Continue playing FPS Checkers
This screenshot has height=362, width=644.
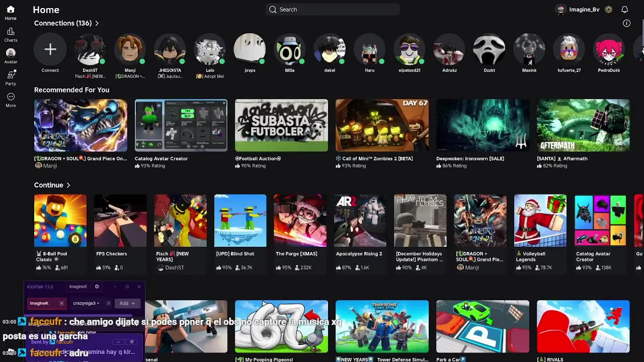click(120, 221)
